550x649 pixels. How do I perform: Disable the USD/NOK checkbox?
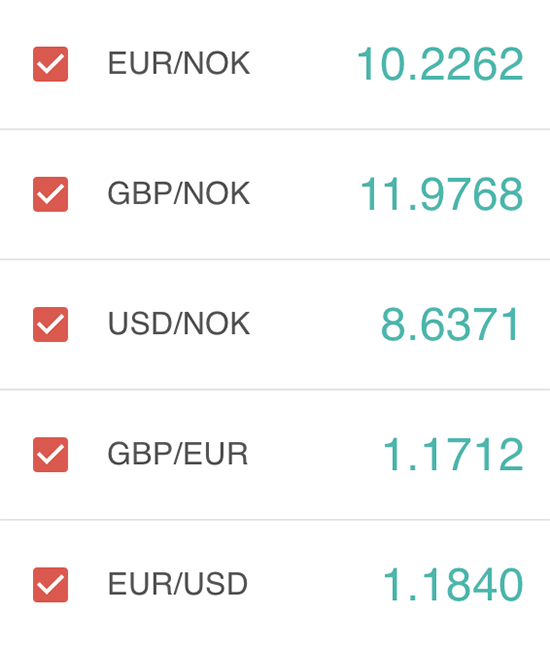[x=50, y=324]
